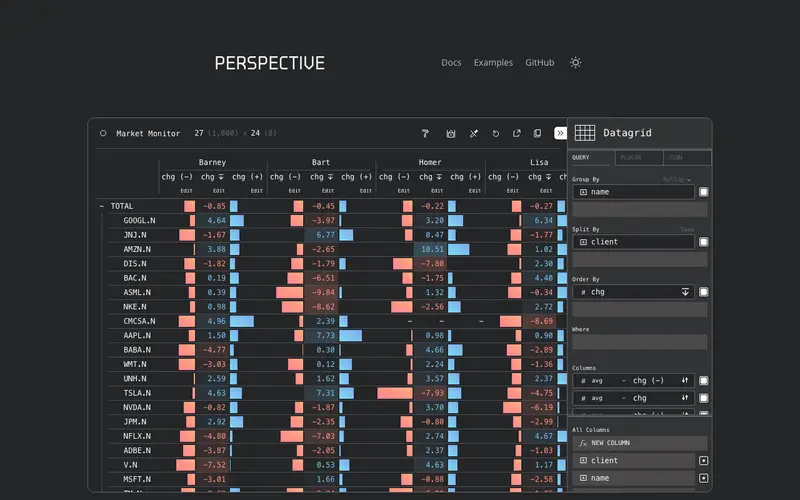The width and height of the screenshot is (800, 500).
Task: Select the NFLX.N row
Action: pos(137,436)
